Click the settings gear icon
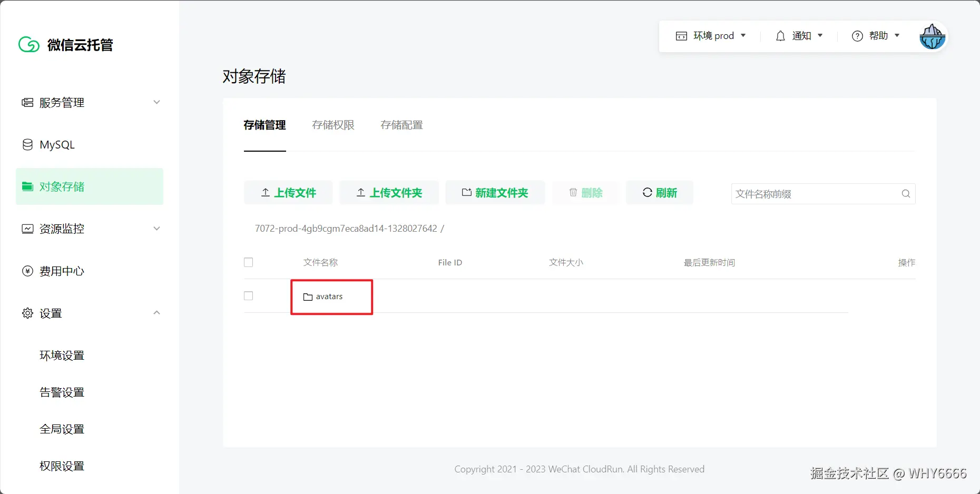 [x=27, y=313]
